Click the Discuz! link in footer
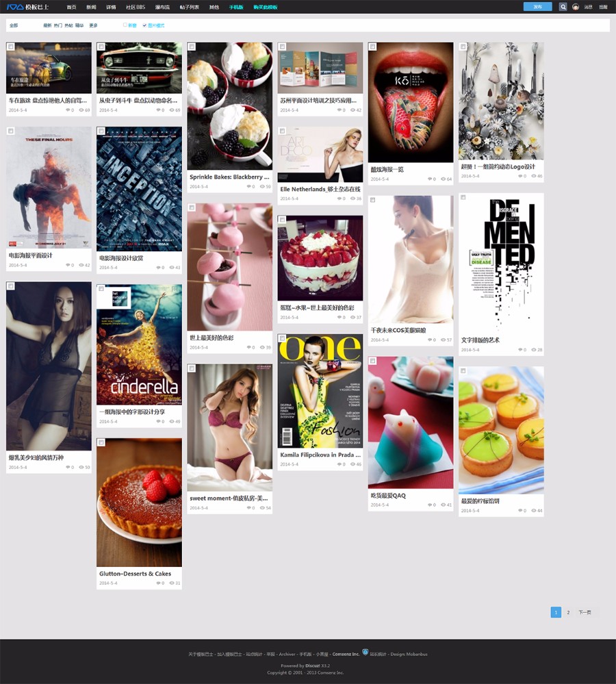The width and height of the screenshot is (616, 684). point(312,666)
